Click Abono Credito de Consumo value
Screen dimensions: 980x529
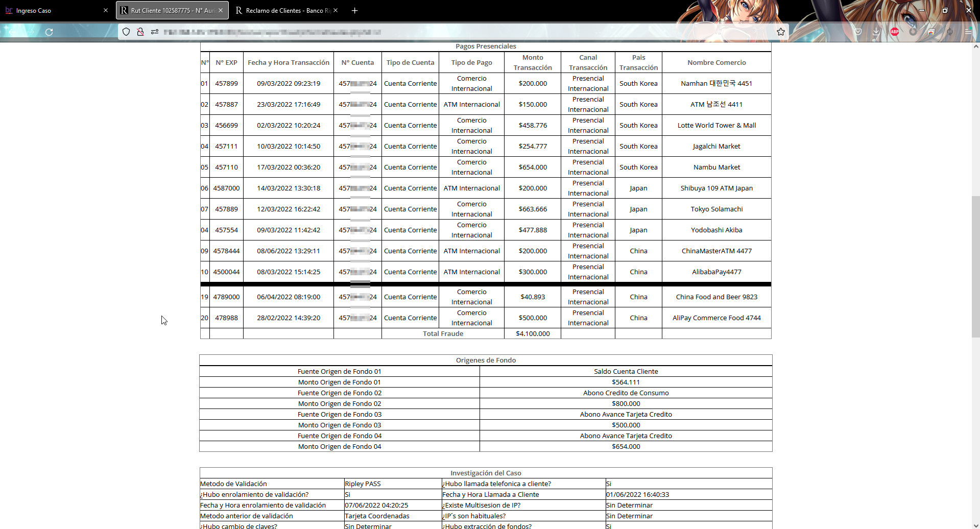(626, 393)
